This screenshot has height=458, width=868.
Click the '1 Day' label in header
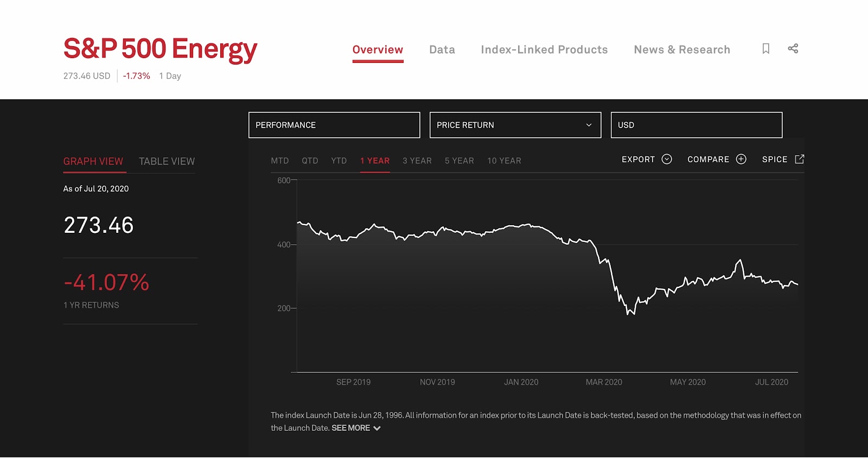(170, 76)
